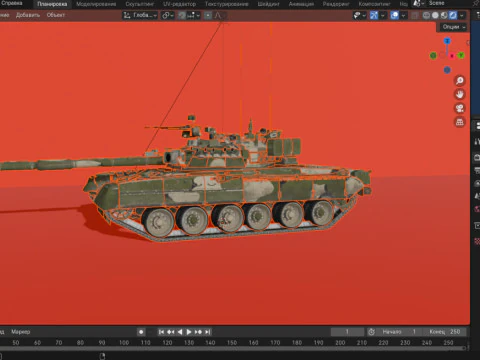This screenshot has width=480, height=360.
Task: Open the World properties tab icon
Action: 477,209
